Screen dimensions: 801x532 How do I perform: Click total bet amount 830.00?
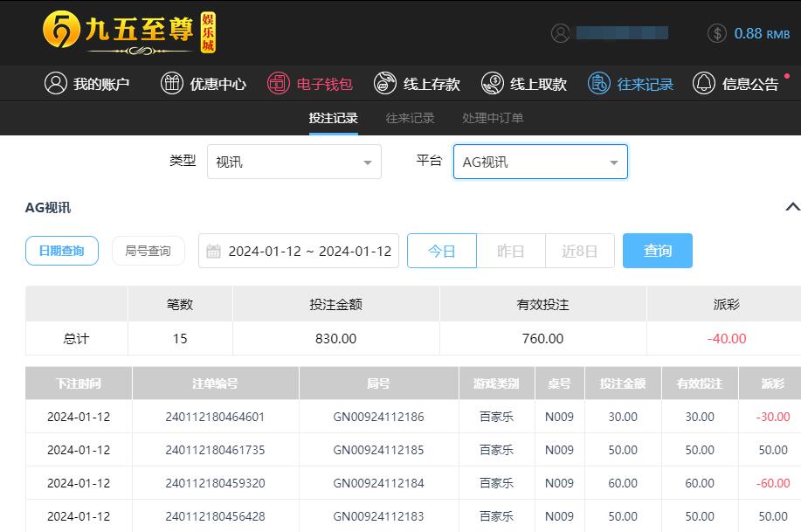pyautogui.click(x=335, y=339)
